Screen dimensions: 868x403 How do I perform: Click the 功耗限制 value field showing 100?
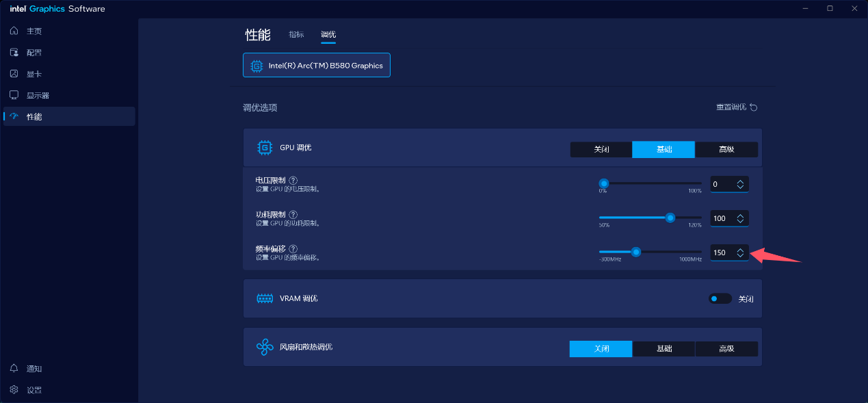pos(729,218)
